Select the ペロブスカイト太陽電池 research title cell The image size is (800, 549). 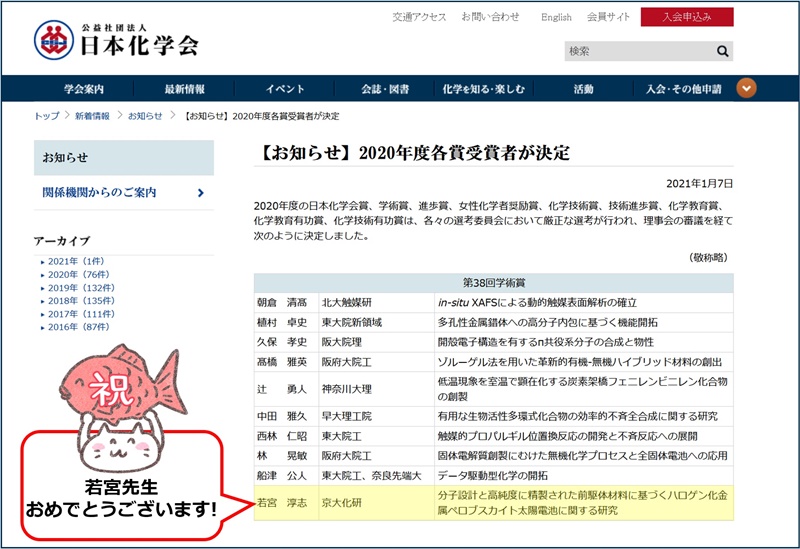(x=584, y=503)
